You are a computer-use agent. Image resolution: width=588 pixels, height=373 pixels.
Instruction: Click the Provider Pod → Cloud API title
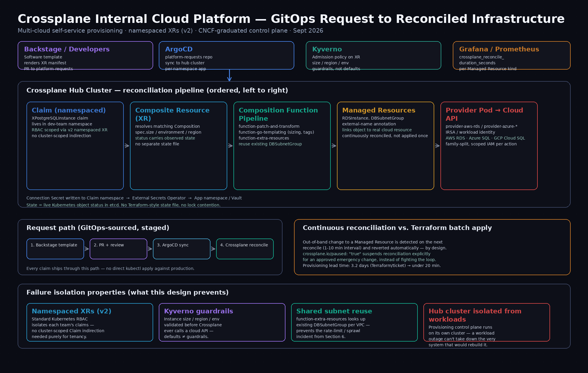pos(484,115)
